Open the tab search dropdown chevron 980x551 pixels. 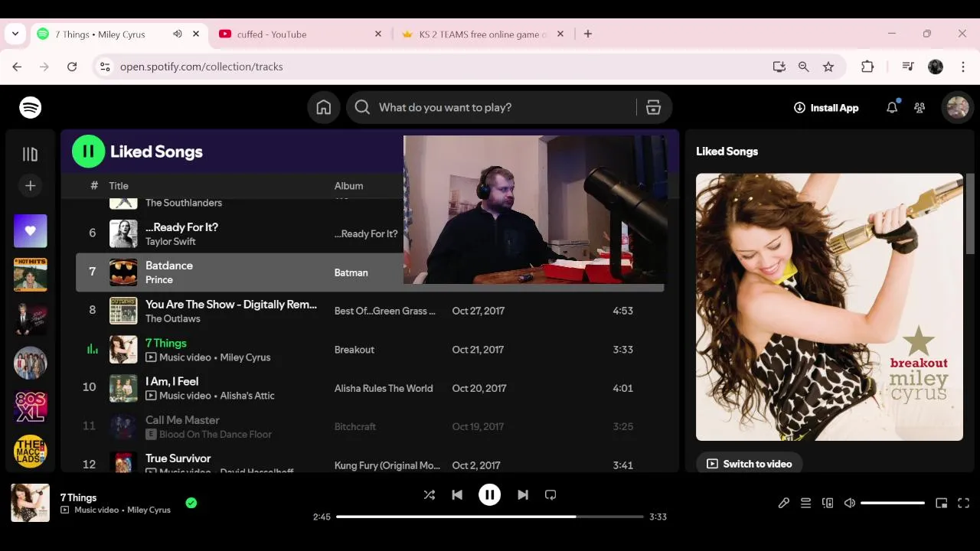click(x=15, y=34)
